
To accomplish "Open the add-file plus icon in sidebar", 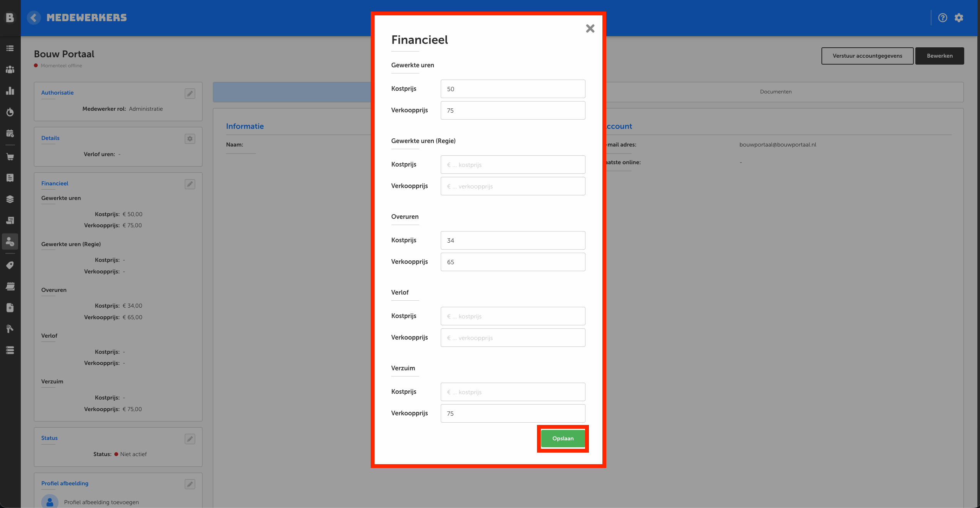I will coord(10,308).
